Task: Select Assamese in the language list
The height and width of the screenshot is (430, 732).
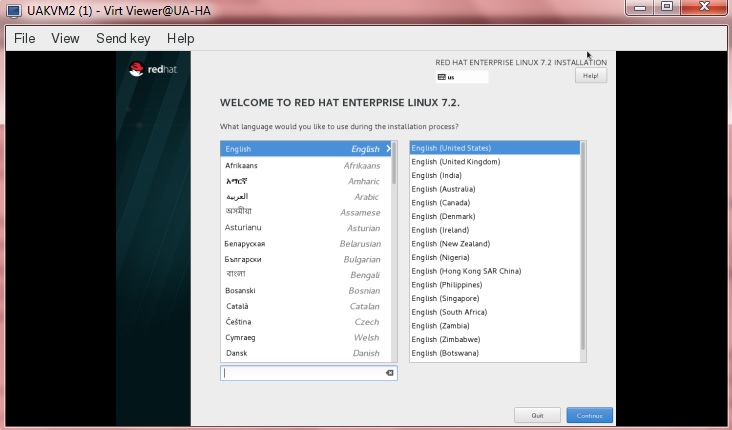Action: coord(306,212)
